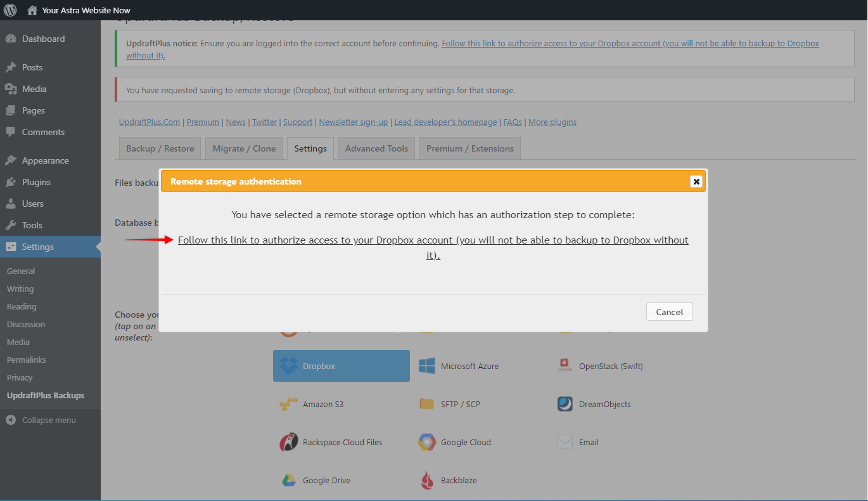This screenshot has width=868, height=501.
Task: Click the Google Cloud hexagon icon
Action: point(427,442)
